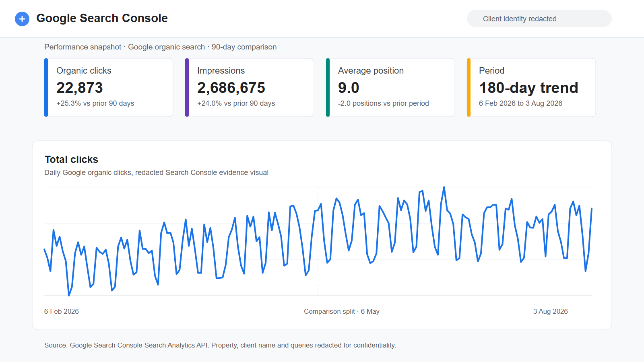This screenshot has width=644, height=362.
Task: Click the 9.0 average position value
Action: pos(349,88)
